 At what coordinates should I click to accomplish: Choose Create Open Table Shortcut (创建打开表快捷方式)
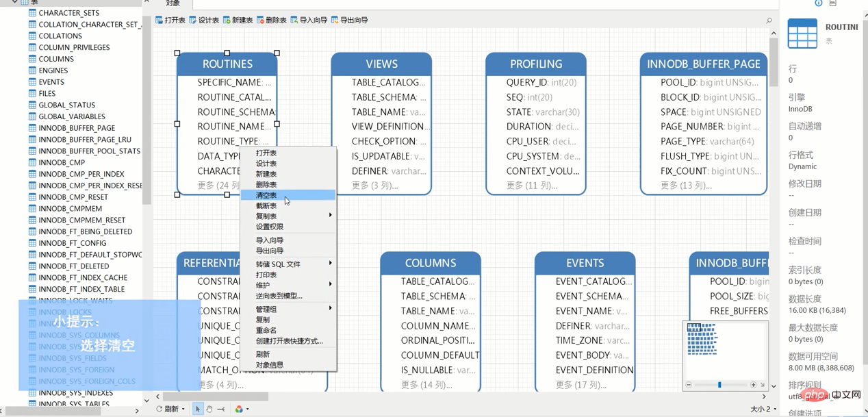click(288, 341)
